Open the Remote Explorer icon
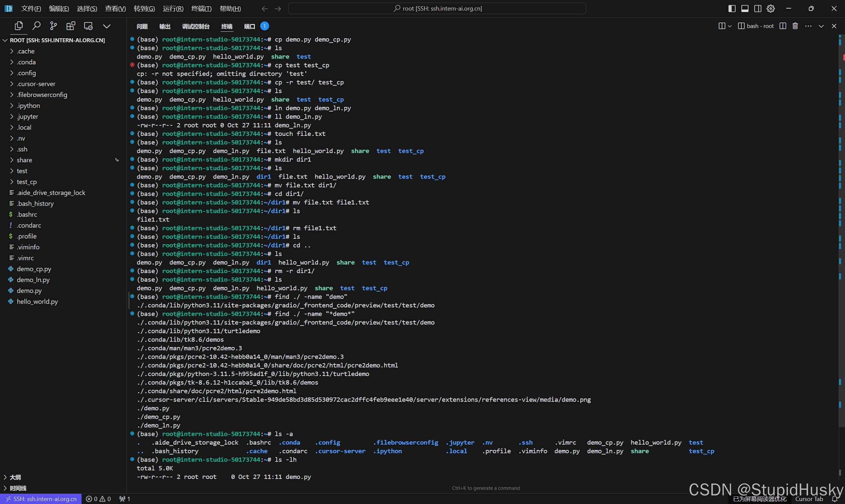 [x=88, y=25]
